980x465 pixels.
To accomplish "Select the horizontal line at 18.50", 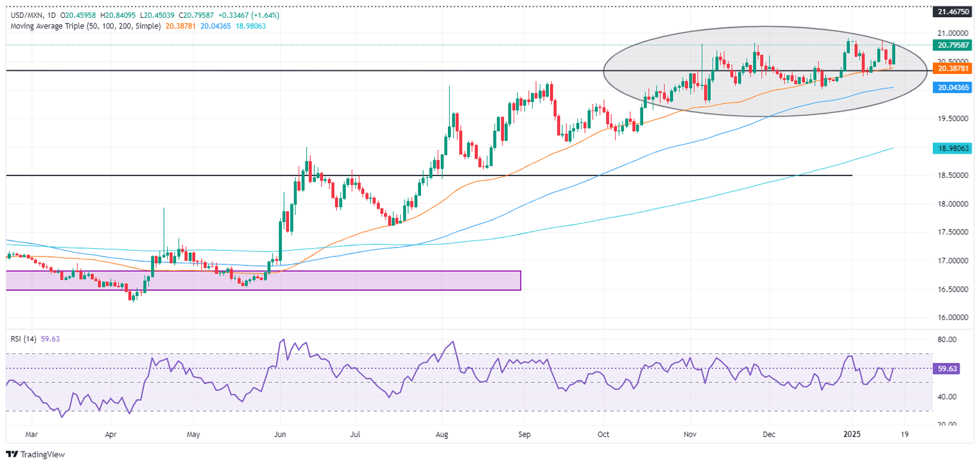I will 574,175.
